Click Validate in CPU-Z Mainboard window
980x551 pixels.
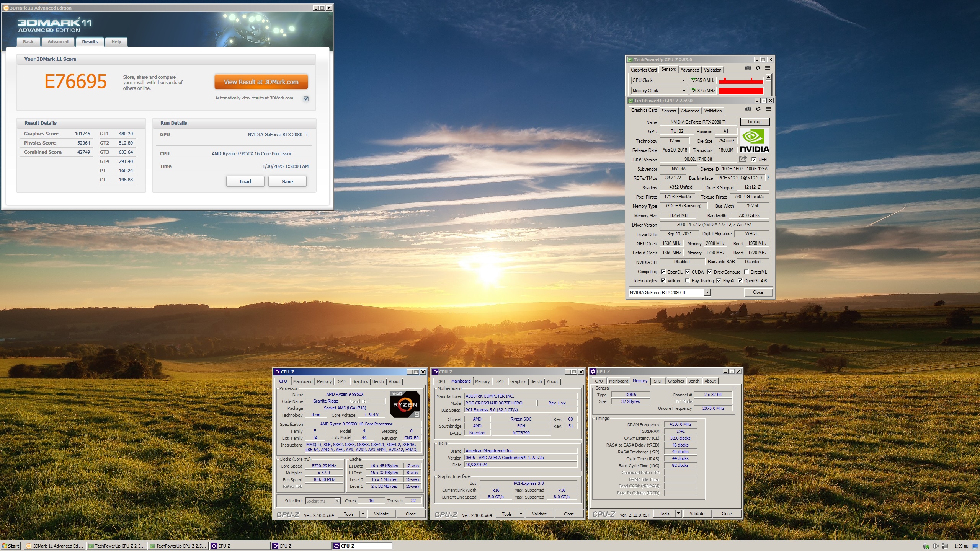point(539,514)
